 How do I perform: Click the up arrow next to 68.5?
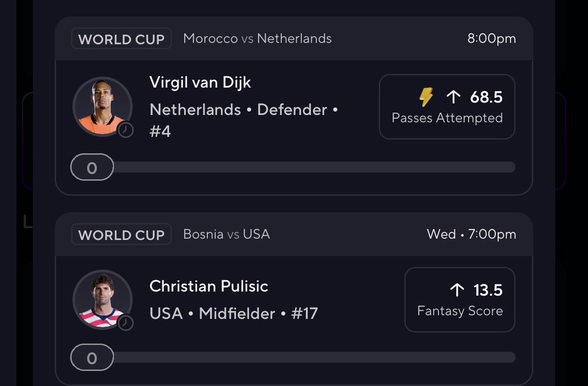click(454, 97)
